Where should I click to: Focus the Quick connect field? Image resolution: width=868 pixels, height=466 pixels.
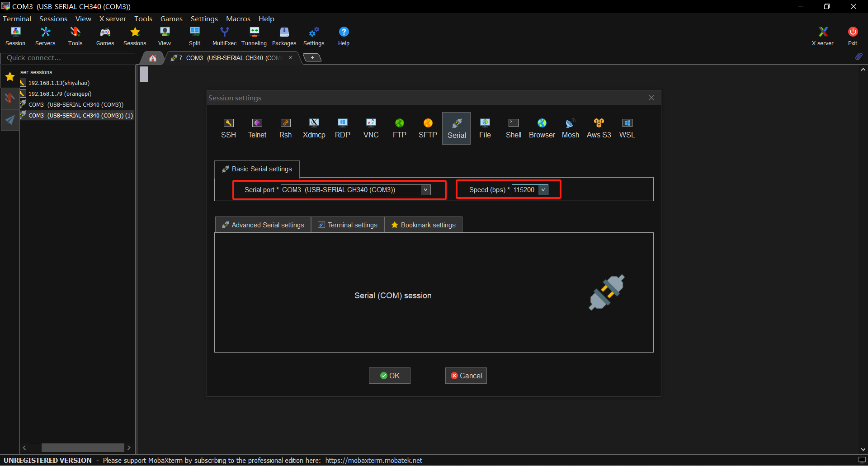(68, 58)
